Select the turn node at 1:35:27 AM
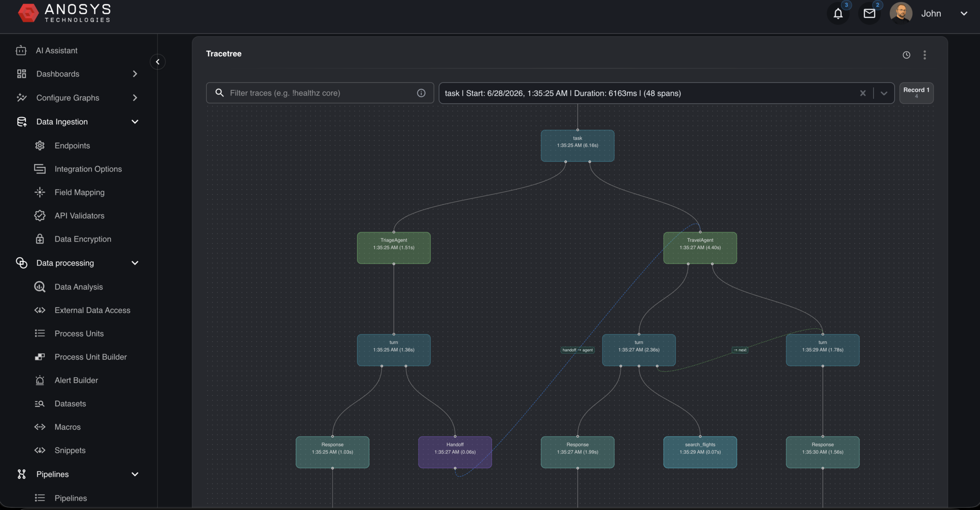Image resolution: width=980 pixels, height=510 pixels. point(639,350)
